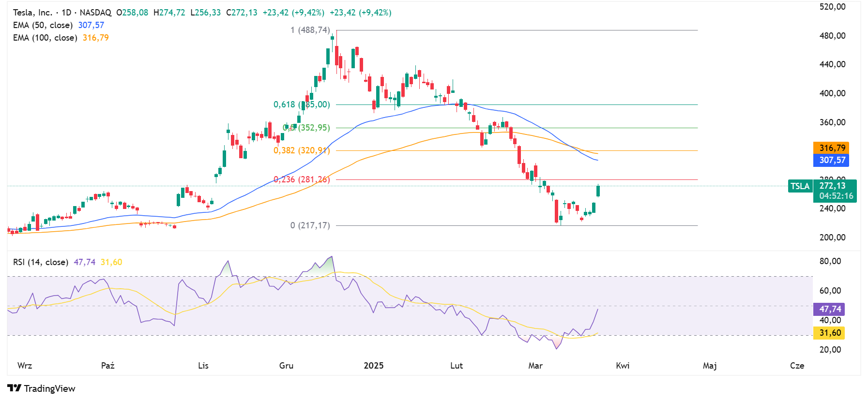This screenshot has width=868, height=401.
Task: Click the Wrz month label on time axis
Action: (x=25, y=366)
